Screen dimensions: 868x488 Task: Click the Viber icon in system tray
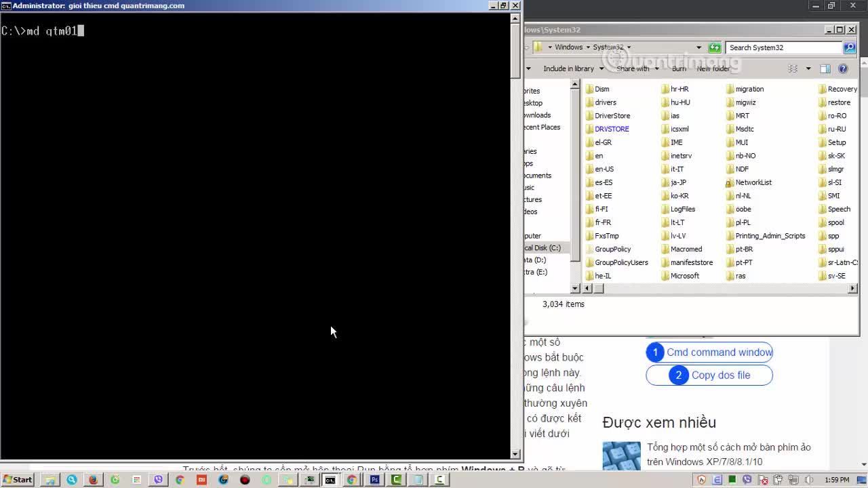point(747,480)
